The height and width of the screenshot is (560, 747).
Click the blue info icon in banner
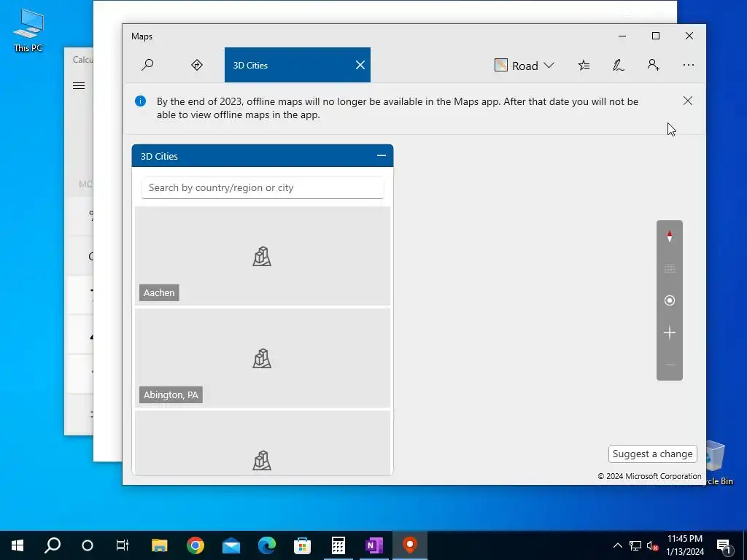tap(140, 101)
